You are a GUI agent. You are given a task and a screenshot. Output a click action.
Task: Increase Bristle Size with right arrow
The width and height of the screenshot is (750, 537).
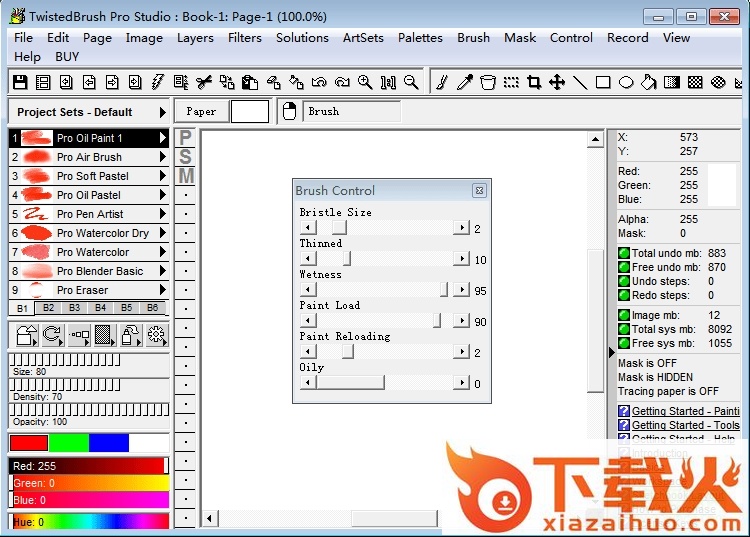pos(462,228)
